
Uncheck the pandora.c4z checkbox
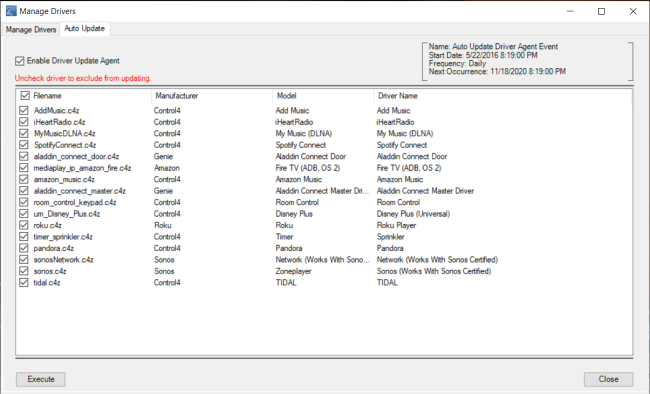[24, 248]
